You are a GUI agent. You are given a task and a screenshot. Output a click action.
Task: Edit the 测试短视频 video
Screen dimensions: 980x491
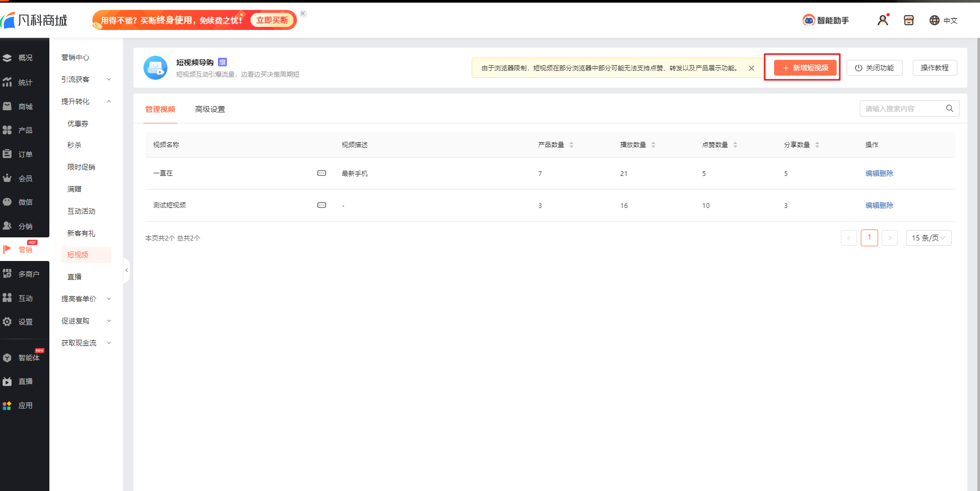(872, 205)
